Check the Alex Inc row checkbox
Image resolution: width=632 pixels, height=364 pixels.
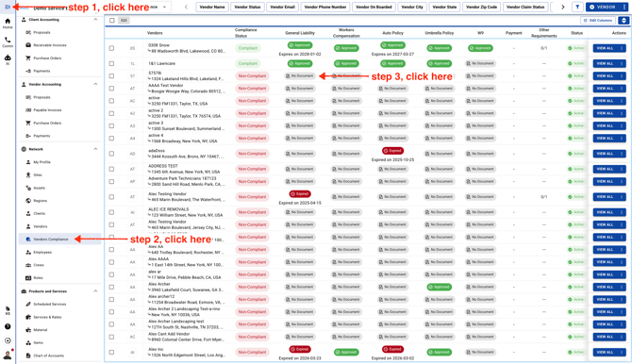pyautogui.click(x=111, y=352)
